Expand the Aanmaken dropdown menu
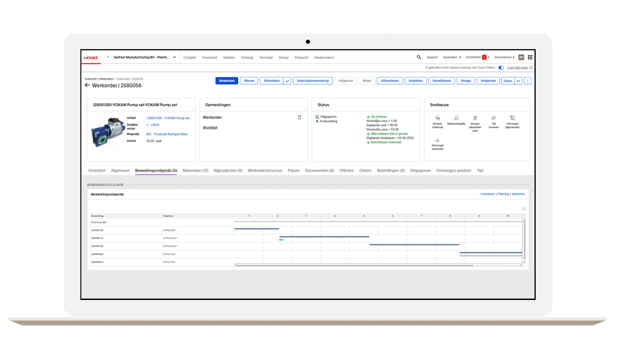Viewport: 620px width, 364px height. (x=452, y=57)
